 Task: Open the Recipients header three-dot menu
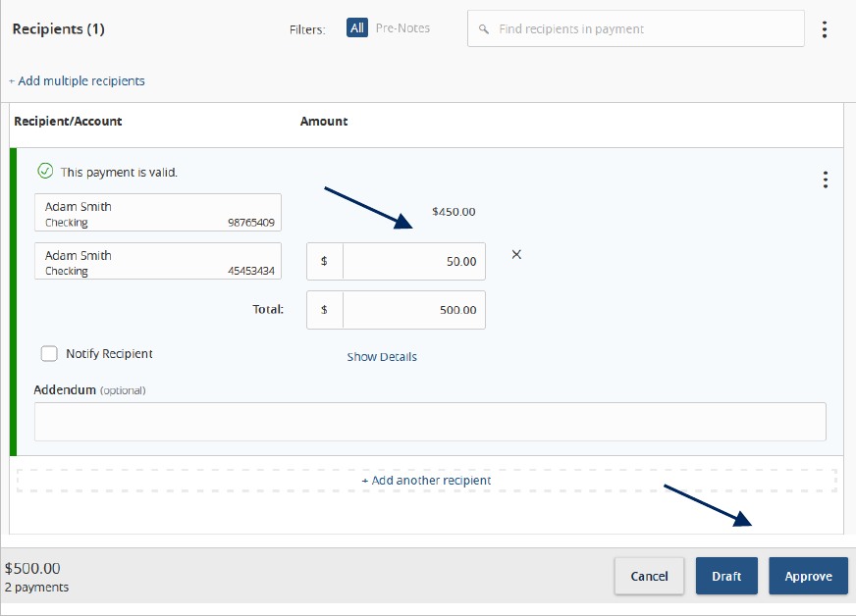coord(825,29)
